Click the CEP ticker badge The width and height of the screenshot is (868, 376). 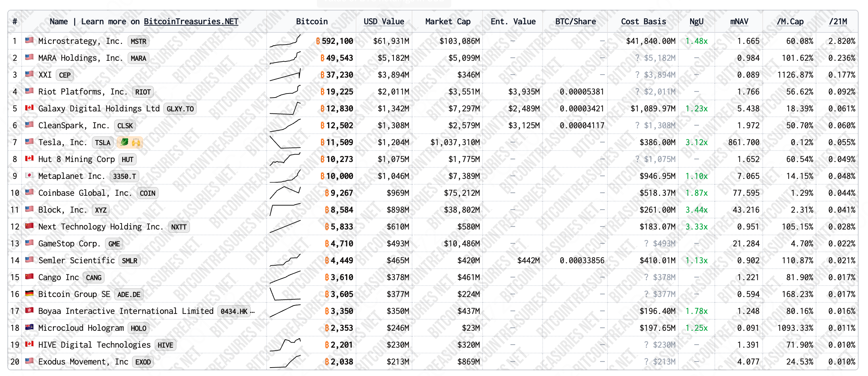click(x=65, y=75)
